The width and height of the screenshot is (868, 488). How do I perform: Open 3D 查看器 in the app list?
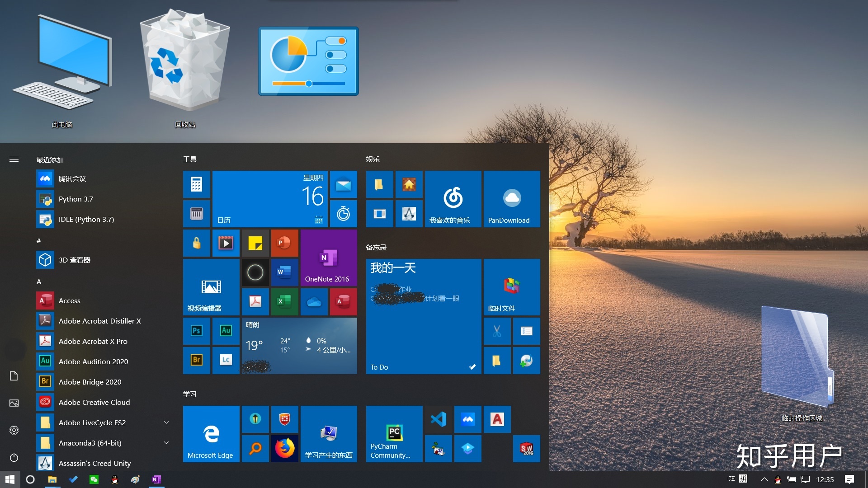point(104,260)
